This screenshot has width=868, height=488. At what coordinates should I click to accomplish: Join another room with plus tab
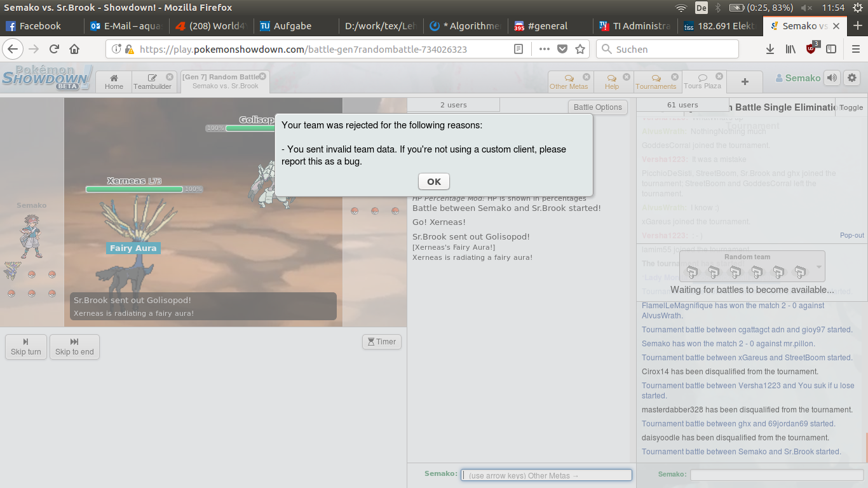(745, 82)
